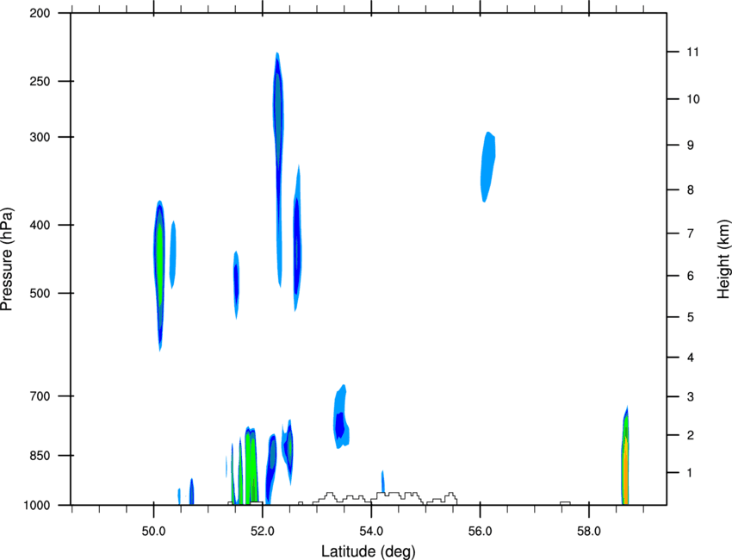732x560 pixels.
Task: Click the 58.0 latitude label
Action: (589, 532)
